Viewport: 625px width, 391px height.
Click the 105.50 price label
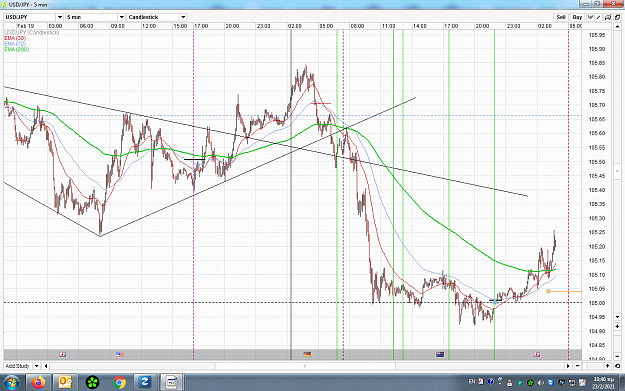point(597,162)
